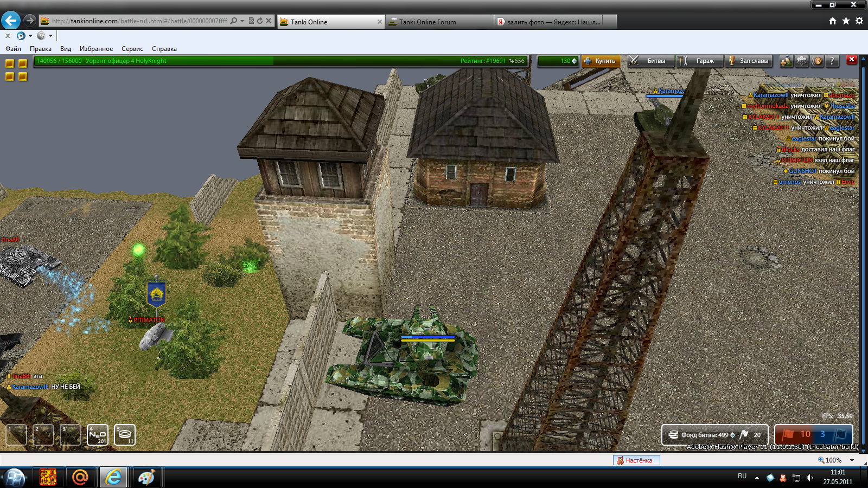
Task: Activate the mine supply slot 5
Action: (x=125, y=435)
